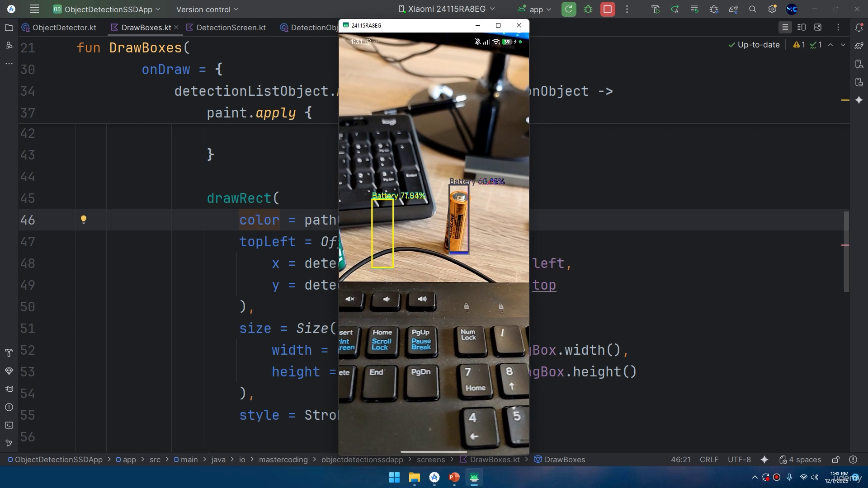Click the editor vertical scrollbar thumb
This screenshot has width=868, height=488.
tap(846, 252)
